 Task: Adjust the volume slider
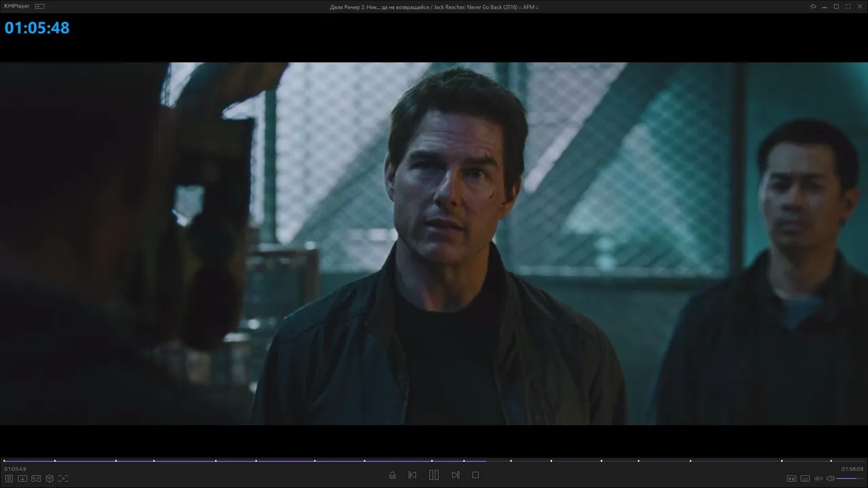point(850,479)
